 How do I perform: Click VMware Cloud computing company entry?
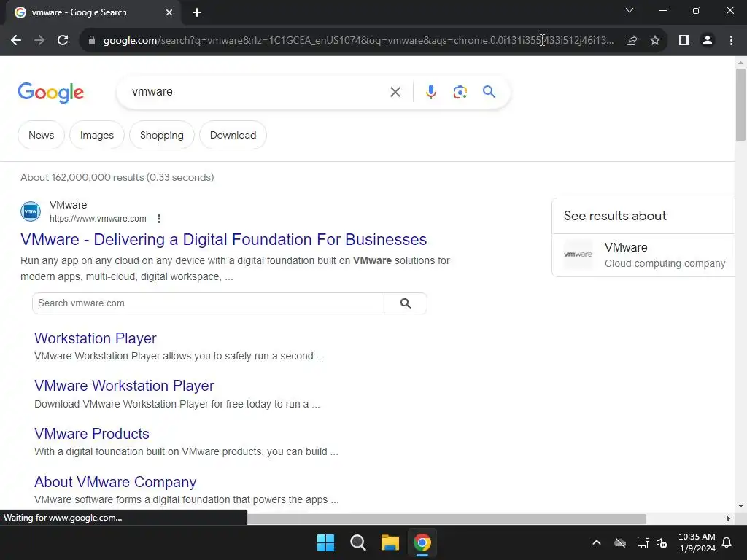643,254
